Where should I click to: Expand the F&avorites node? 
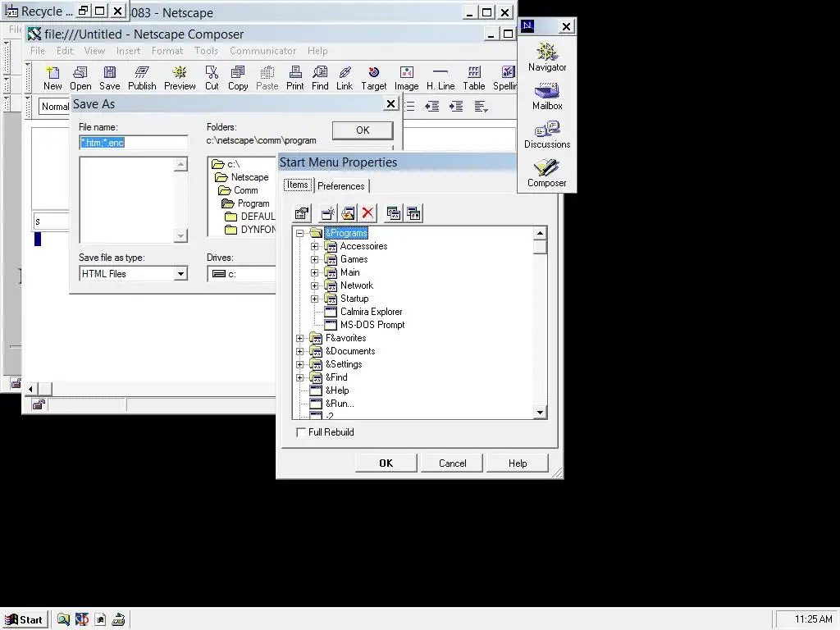point(300,338)
